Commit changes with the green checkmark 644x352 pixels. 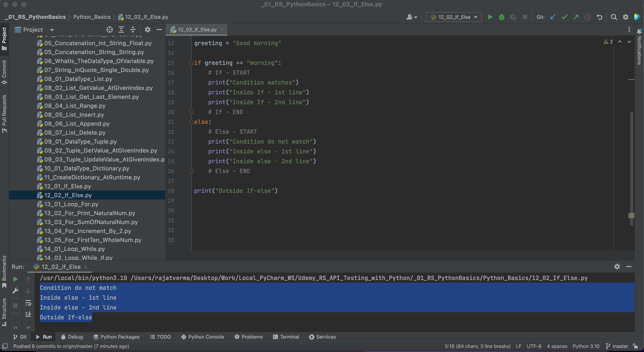[x=565, y=17]
